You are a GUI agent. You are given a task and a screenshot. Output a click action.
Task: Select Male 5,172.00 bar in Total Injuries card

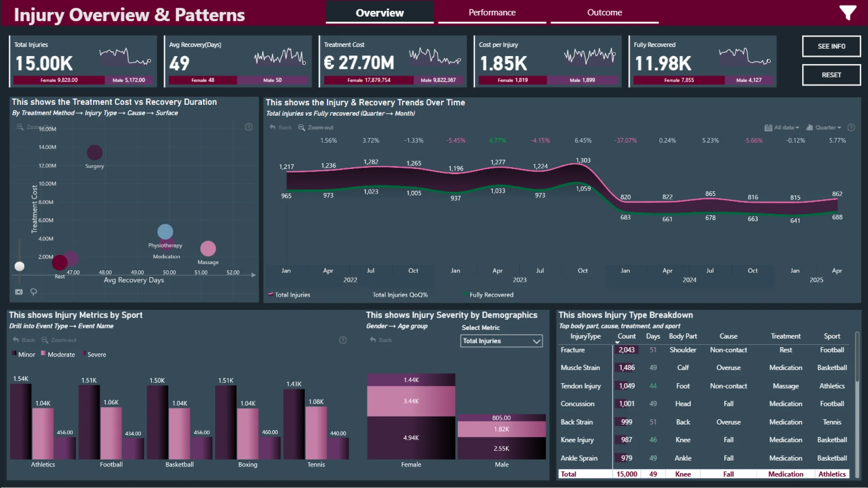point(129,80)
